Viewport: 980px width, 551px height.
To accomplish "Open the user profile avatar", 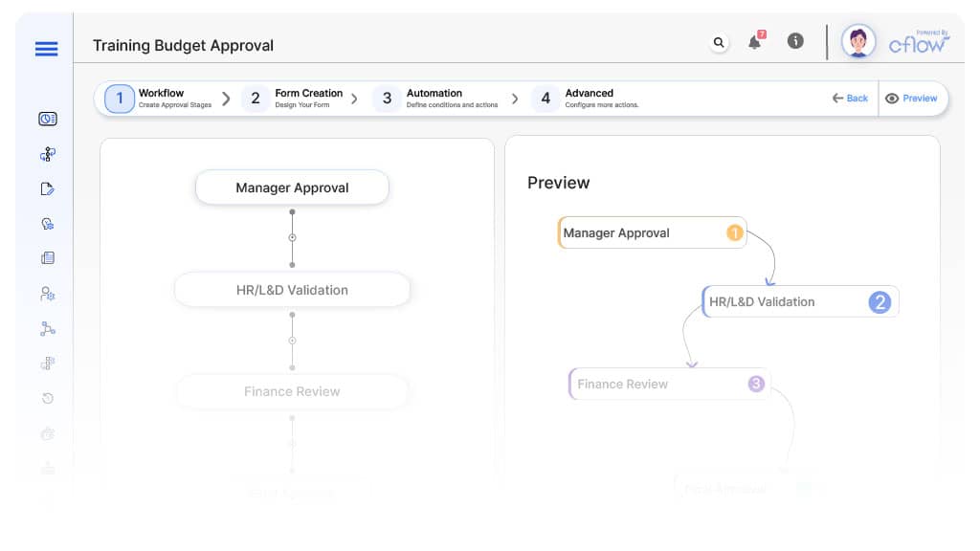I will [x=857, y=42].
